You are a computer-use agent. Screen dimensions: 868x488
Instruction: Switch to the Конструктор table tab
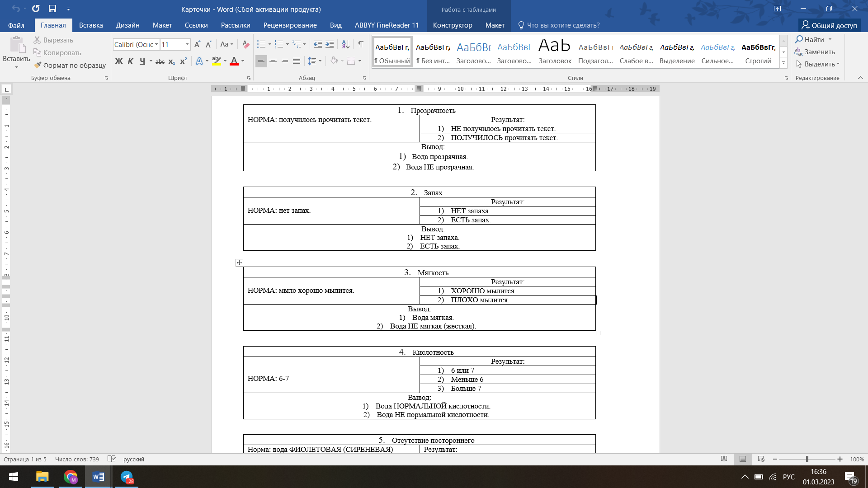coord(453,25)
